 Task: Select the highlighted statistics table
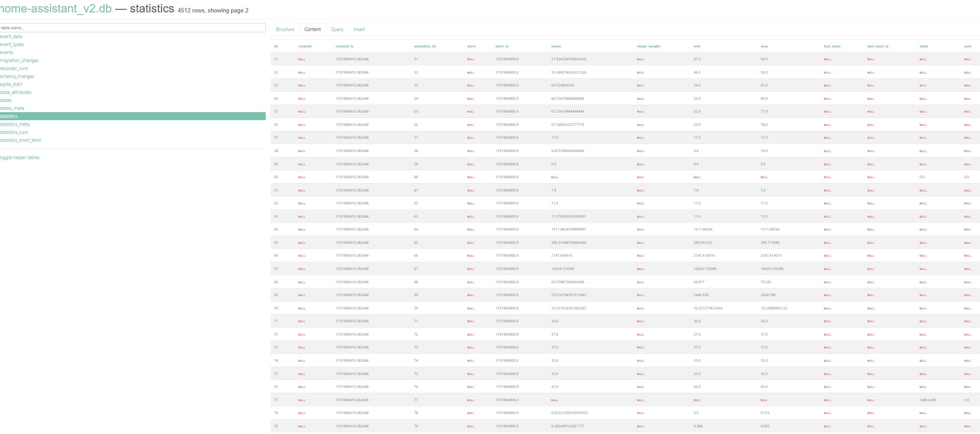tap(133, 116)
